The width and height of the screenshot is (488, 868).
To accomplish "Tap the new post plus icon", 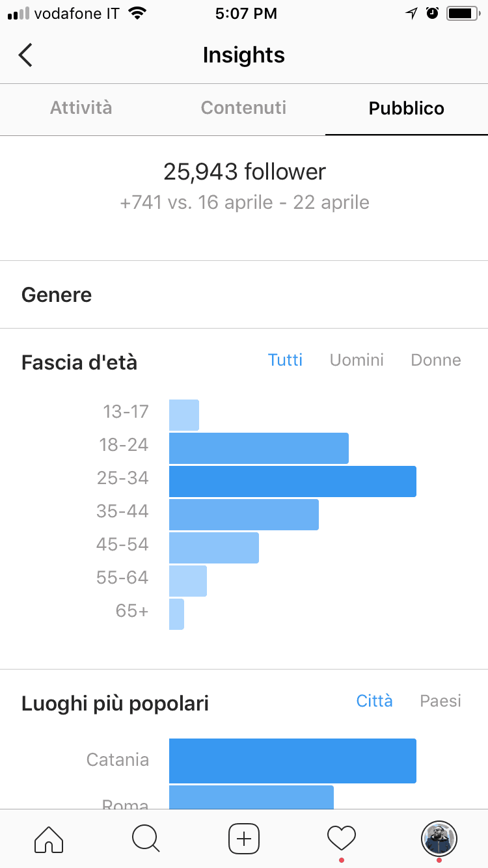I will (x=244, y=839).
